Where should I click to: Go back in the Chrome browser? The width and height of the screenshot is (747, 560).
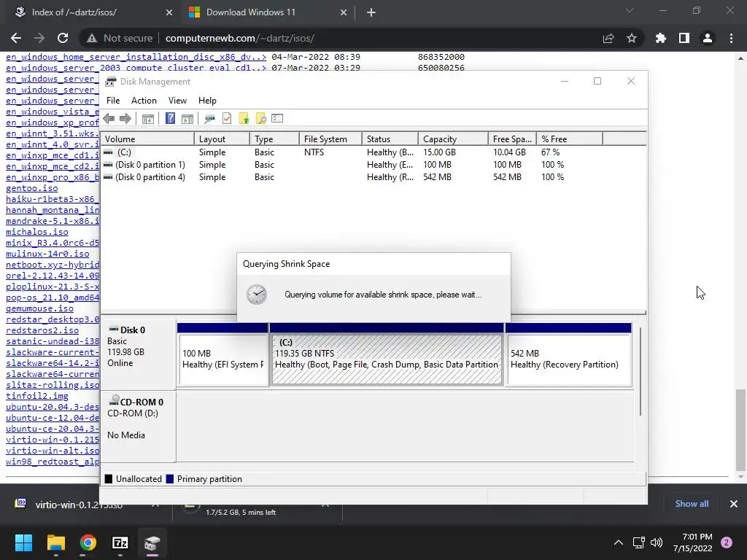pos(16,38)
